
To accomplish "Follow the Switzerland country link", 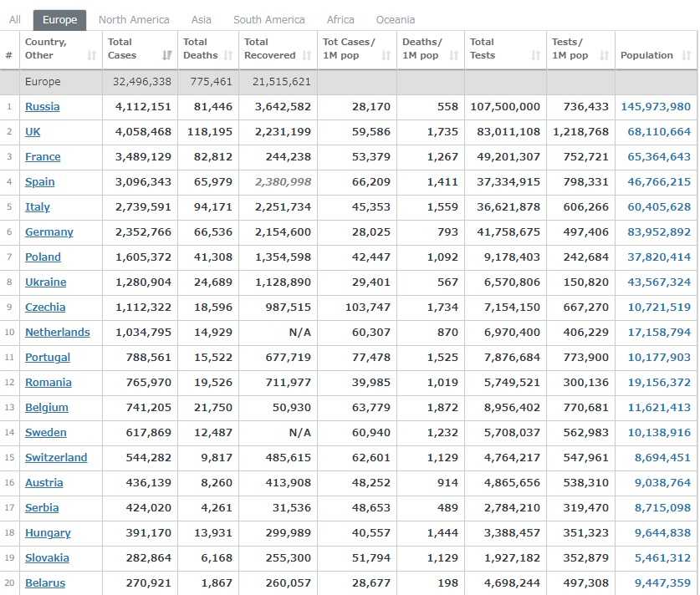I will [x=55, y=458].
